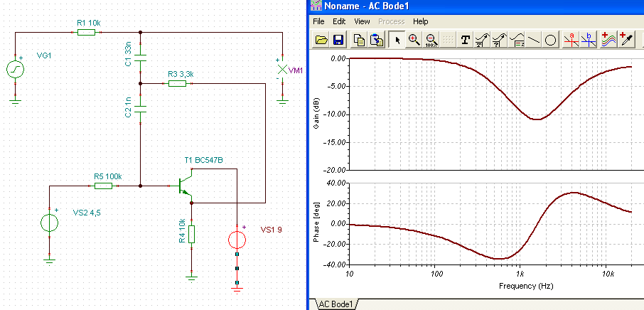Viewport: 644px width, 310px height.
Task: Click the gain curve minimum near 1k
Action: coord(537,119)
